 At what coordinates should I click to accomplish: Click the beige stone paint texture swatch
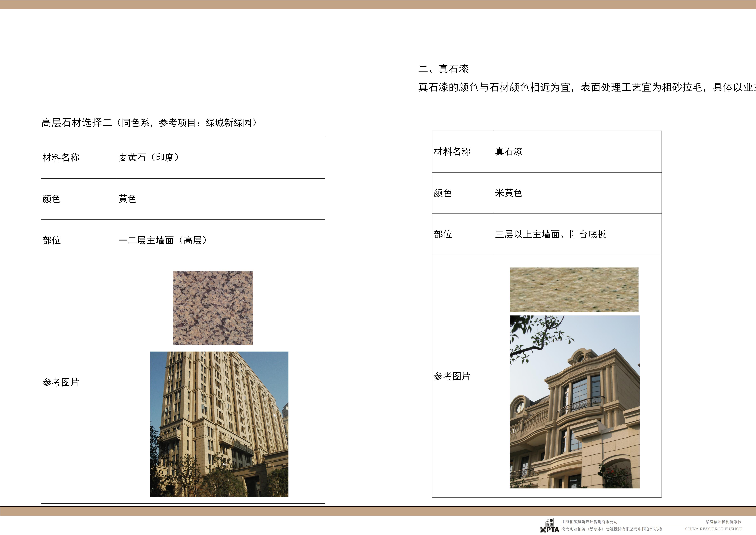[574, 290]
